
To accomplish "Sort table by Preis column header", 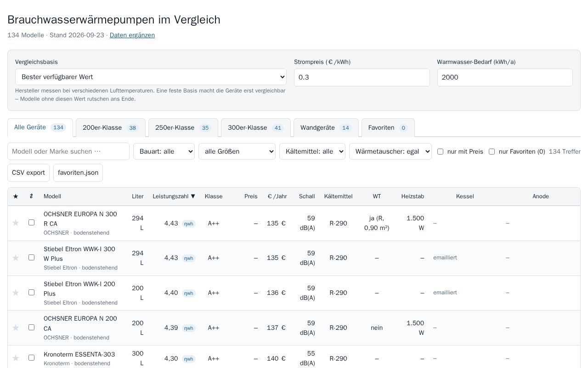I will 251,196.
